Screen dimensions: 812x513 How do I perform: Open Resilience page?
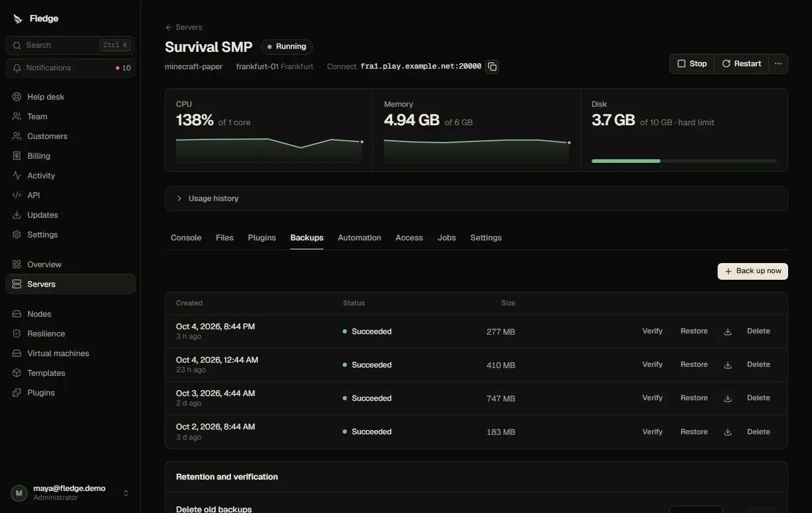(70, 333)
